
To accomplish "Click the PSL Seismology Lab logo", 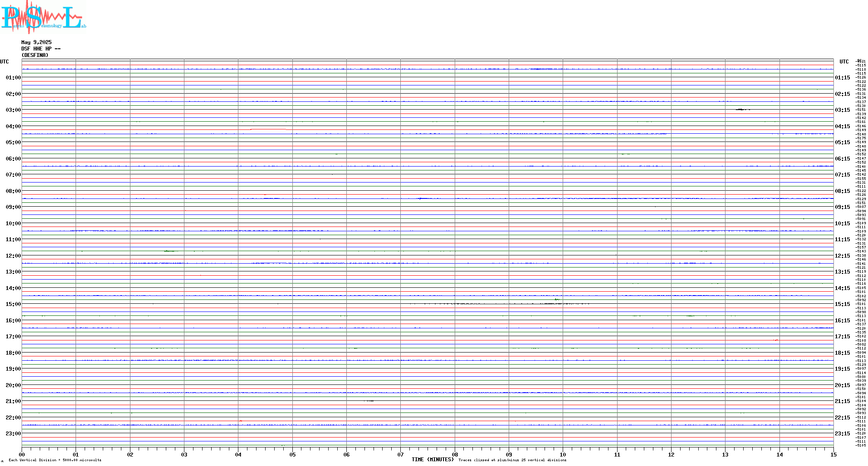I will 43,16.
